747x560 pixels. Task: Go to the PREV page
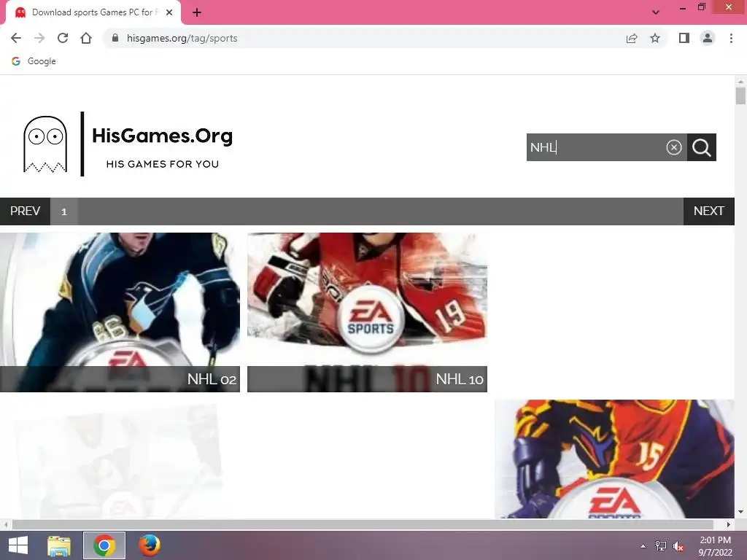pos(26,211)
